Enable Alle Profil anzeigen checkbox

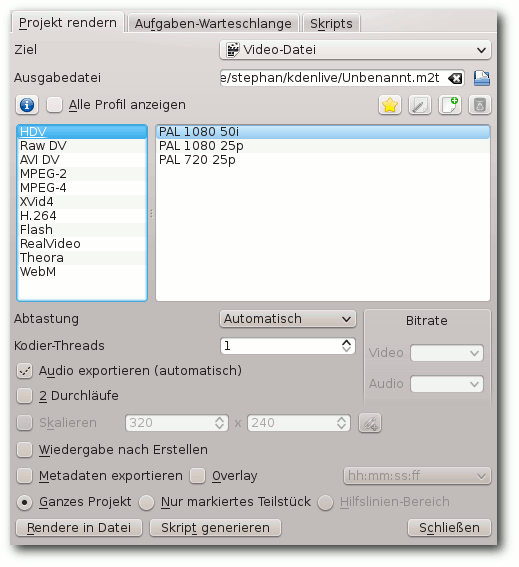(x=54, y=105)
